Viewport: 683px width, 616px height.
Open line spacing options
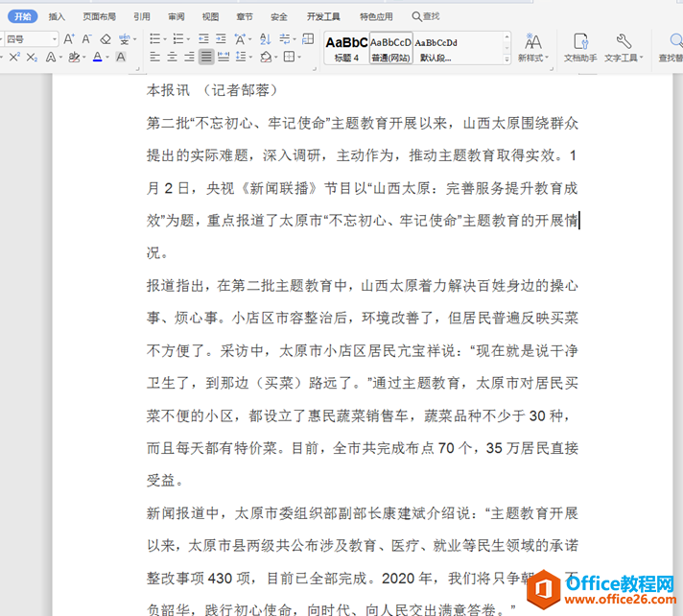point(241,57)
